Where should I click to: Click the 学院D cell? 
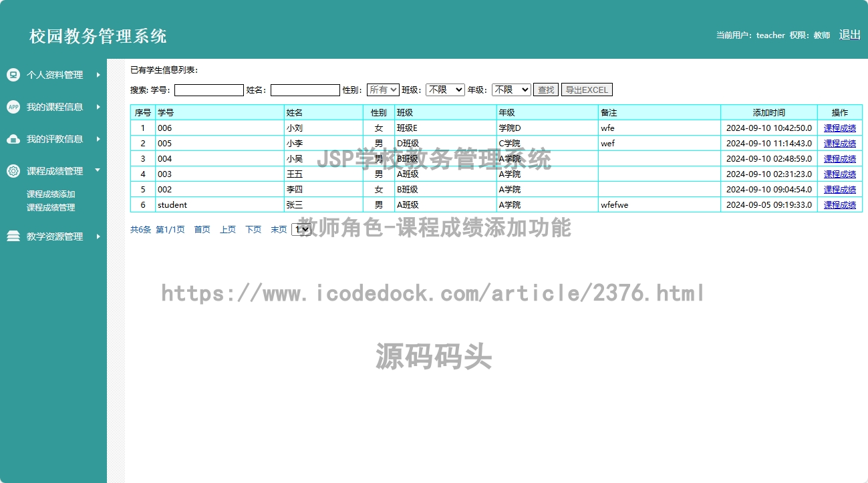click(547, 128)
